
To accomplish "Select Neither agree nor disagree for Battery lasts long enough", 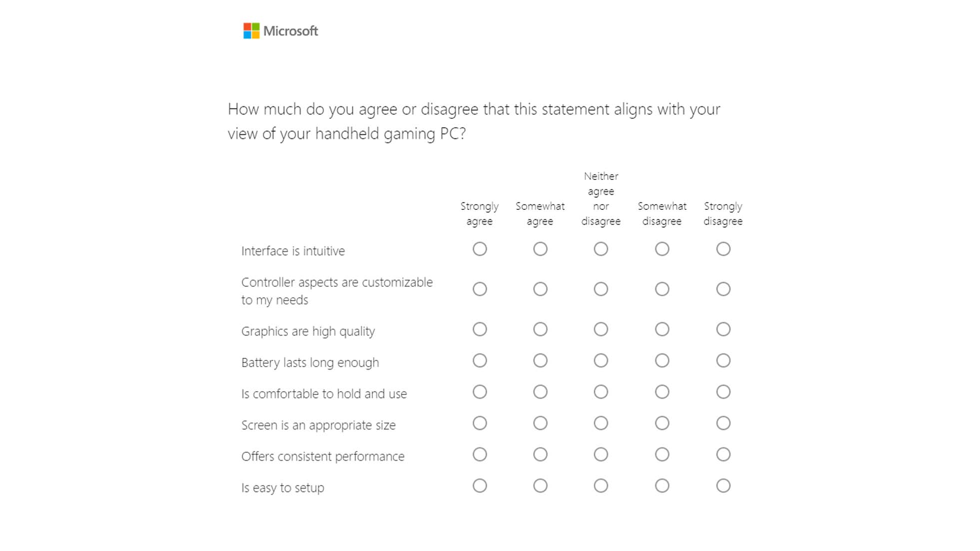I will point(601,360).
